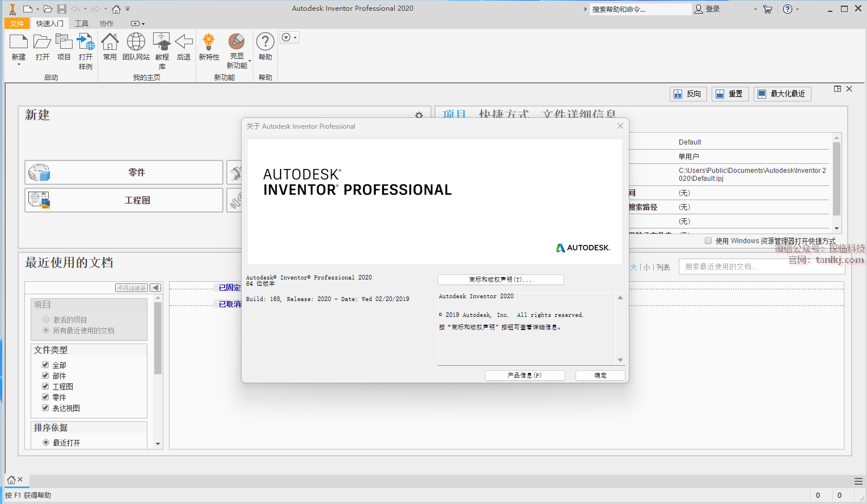The width and height of the screenshot is (867, 504).
Task: Enable 使用 Windows 资源管理器打开快捷方式 checkbox
Action: point(708,240)
